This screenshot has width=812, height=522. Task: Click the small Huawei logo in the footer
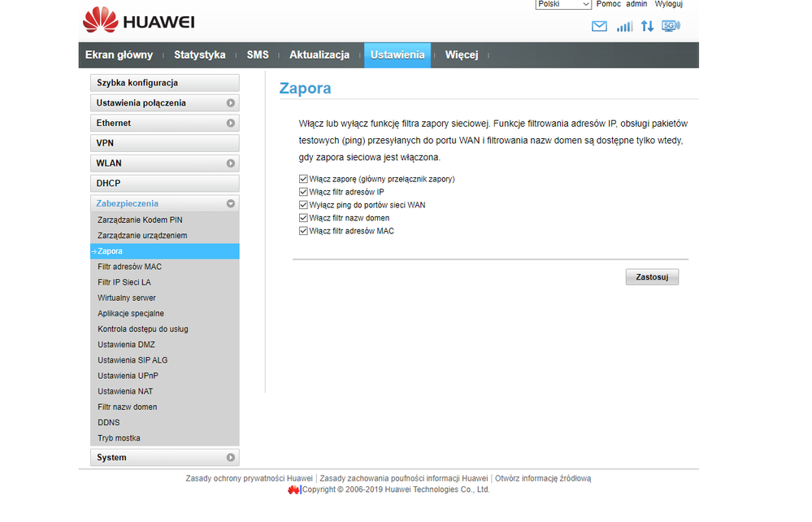click(293, 489)
